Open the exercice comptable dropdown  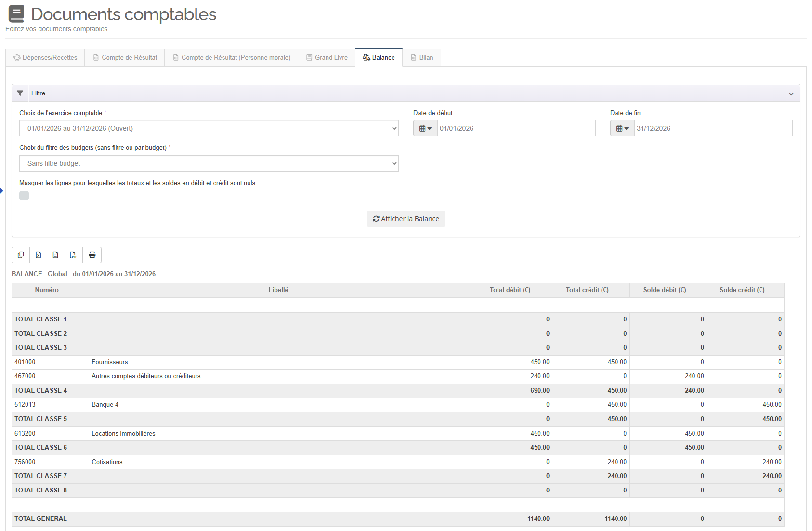209,128
